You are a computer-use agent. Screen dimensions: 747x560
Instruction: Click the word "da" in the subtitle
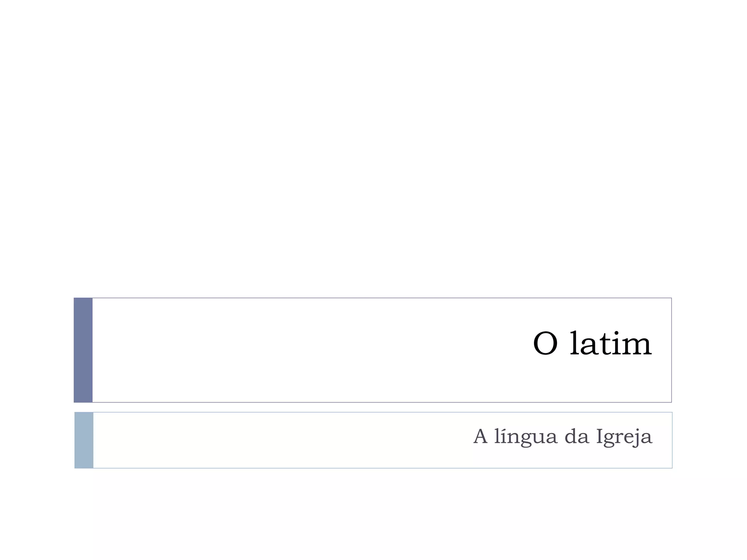point(577,437)
